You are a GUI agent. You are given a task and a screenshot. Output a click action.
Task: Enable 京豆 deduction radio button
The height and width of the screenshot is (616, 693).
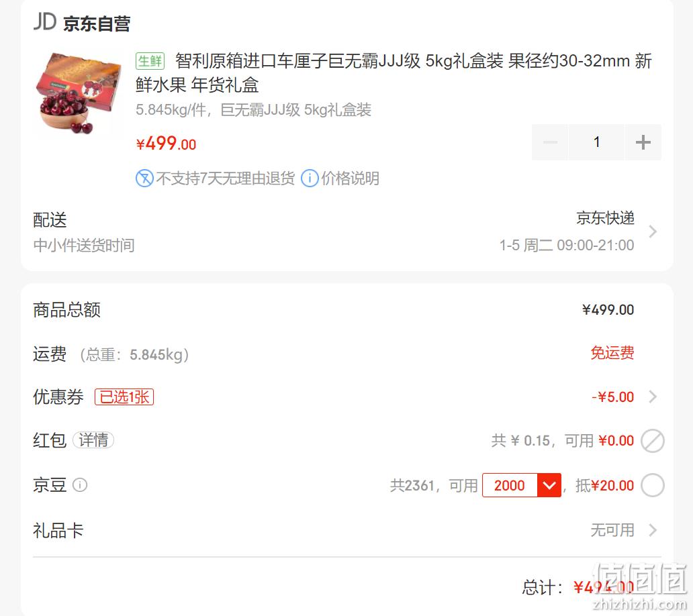(653, 485)
